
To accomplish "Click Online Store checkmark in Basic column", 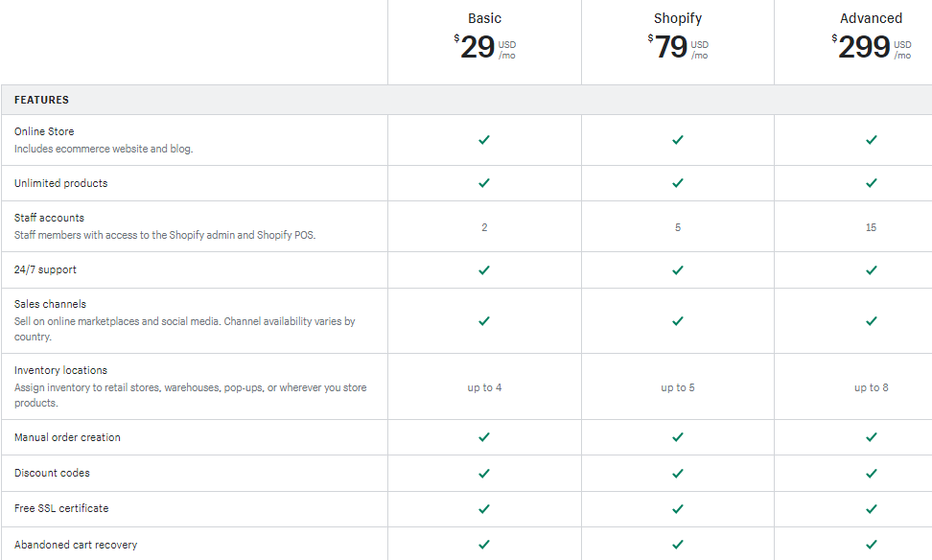I will (484, 140).
